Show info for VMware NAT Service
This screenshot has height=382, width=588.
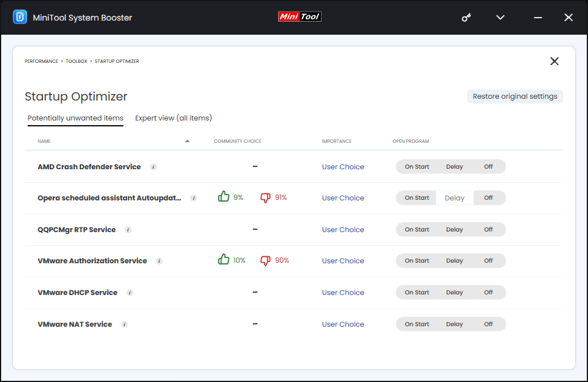point(125,324)
